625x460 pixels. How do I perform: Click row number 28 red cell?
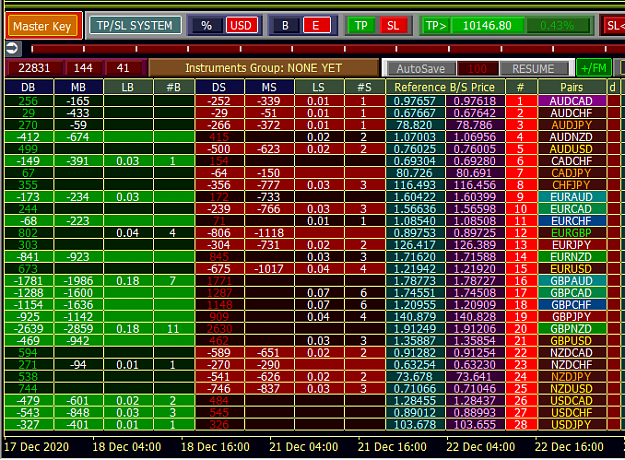click(521, 424)
